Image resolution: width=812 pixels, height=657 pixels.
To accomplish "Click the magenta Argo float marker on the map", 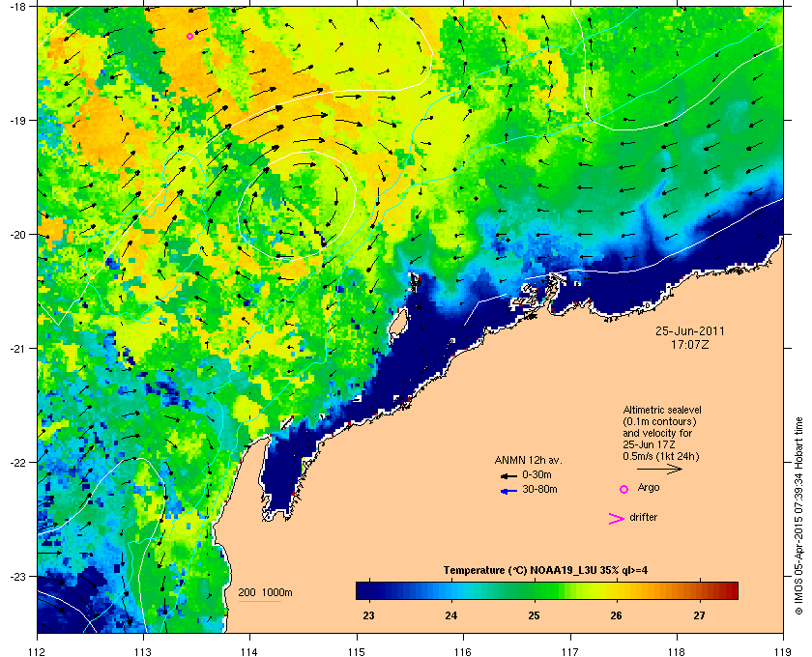I will pos(190,36).
